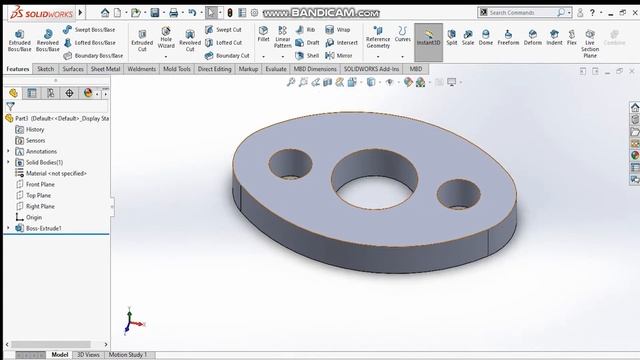
Task: Select the Deform tool
Action: pos(533,37)
